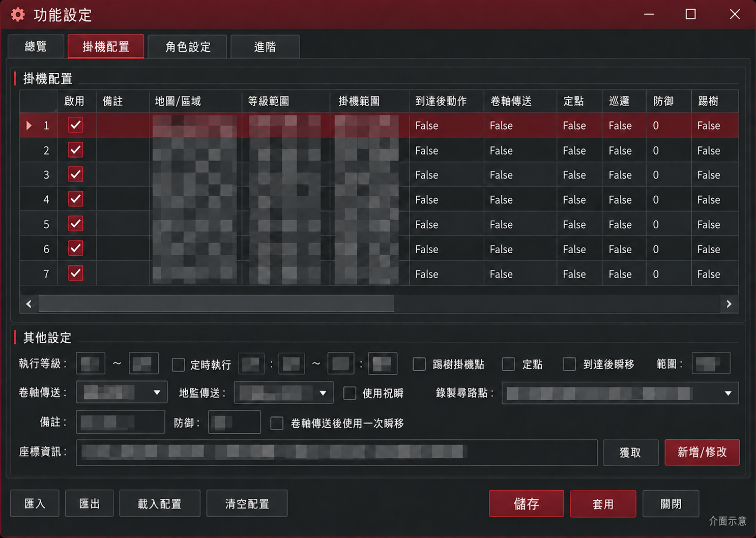Focus the 備註 text field in 其他設定
Screen dimensions: 756x538
point(121,422)
